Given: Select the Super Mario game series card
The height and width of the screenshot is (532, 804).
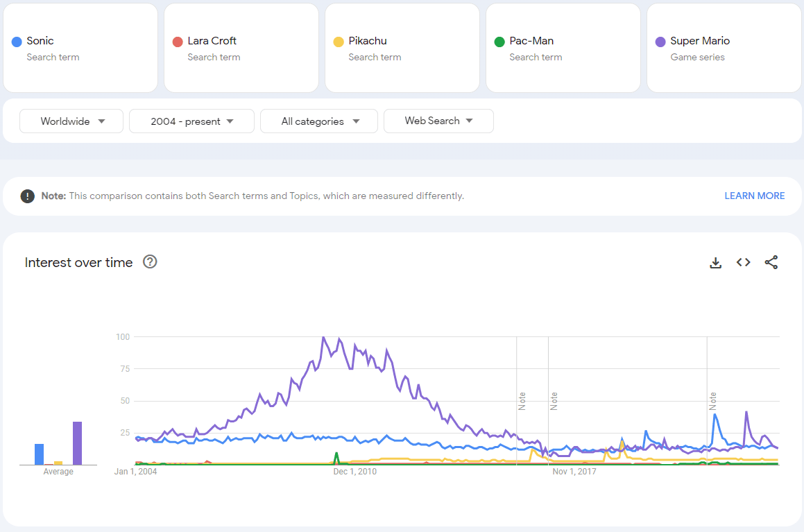Looking at the screenshot, I should coord(724,48).
